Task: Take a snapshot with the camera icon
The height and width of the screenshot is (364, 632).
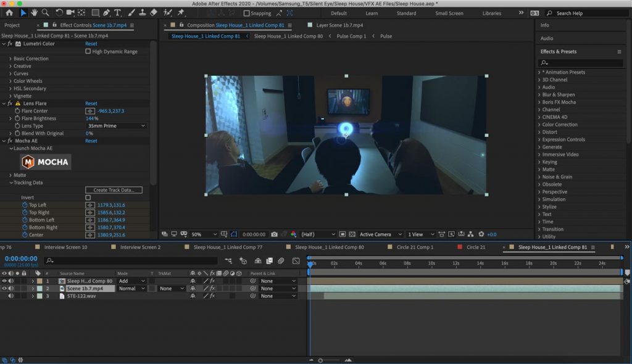Action: click(273, 234)
